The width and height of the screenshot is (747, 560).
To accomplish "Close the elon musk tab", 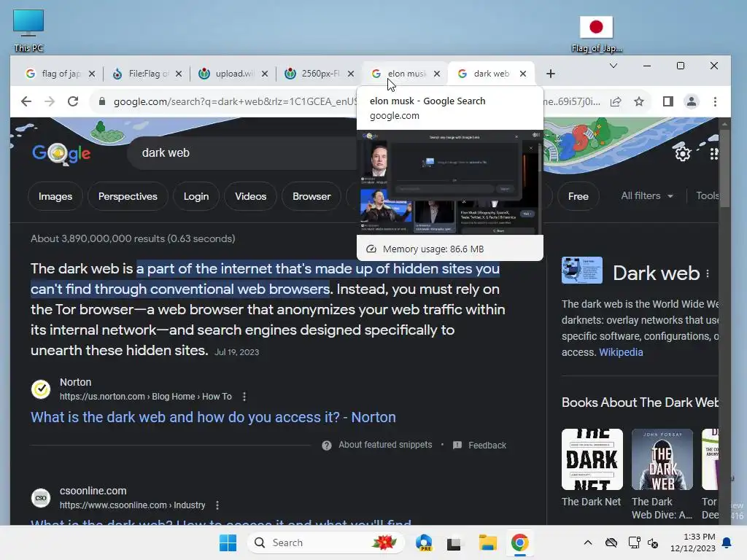I will pos(437,74).
